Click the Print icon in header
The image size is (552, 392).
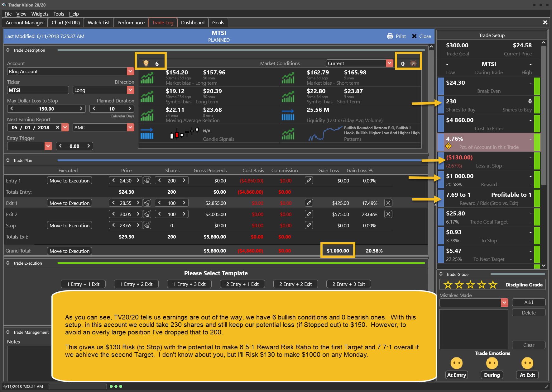coord(390,36)
